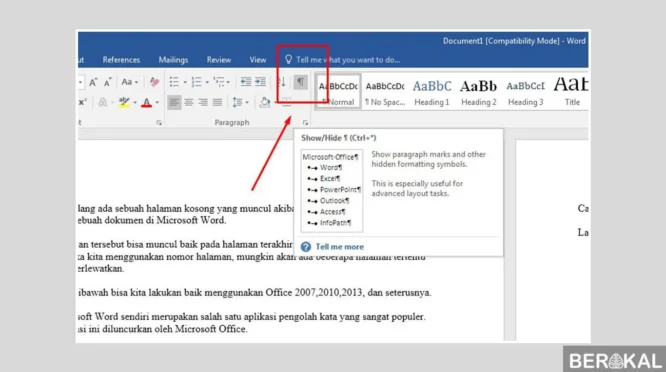Click the Shading paint bucket icon
This screenshot has width=666, height=372.
click(x=265, y=102)
